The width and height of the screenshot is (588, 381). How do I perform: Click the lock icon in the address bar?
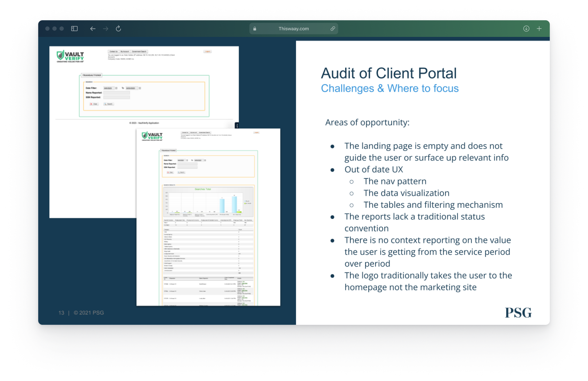(x=255, y=29)
